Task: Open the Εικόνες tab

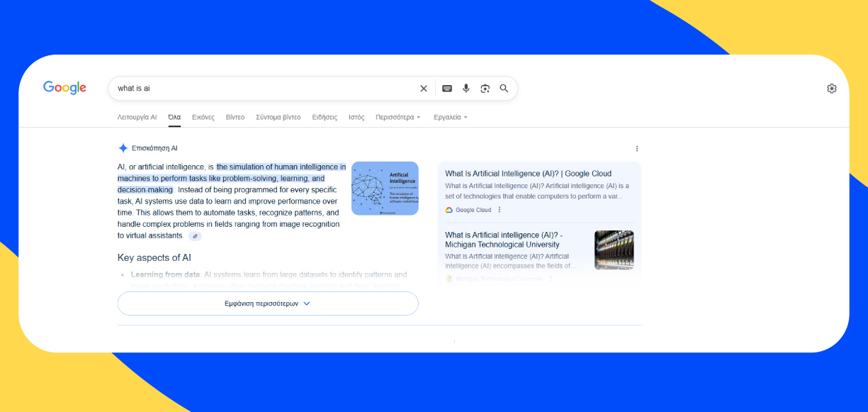Action: [x=203, y=117]
